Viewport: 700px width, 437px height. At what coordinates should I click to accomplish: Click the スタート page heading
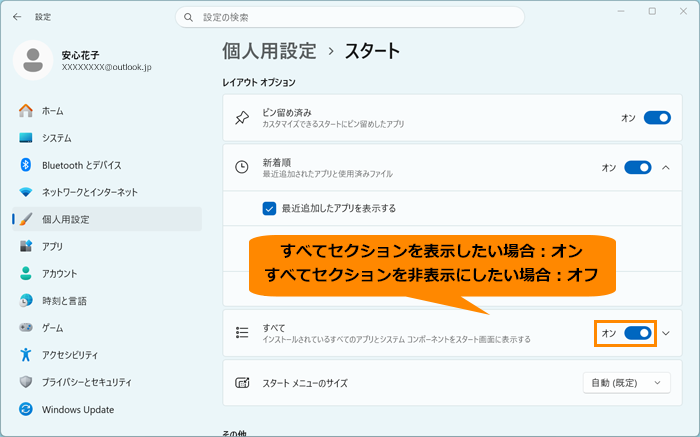tap(372, 51)
